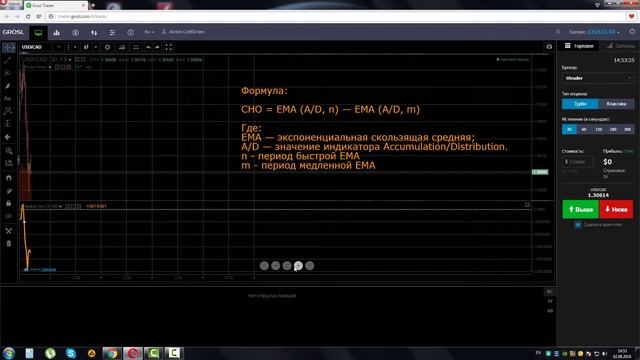Select the Классика option type
Screen dimensions: 640x360
(x=616, y=104)
